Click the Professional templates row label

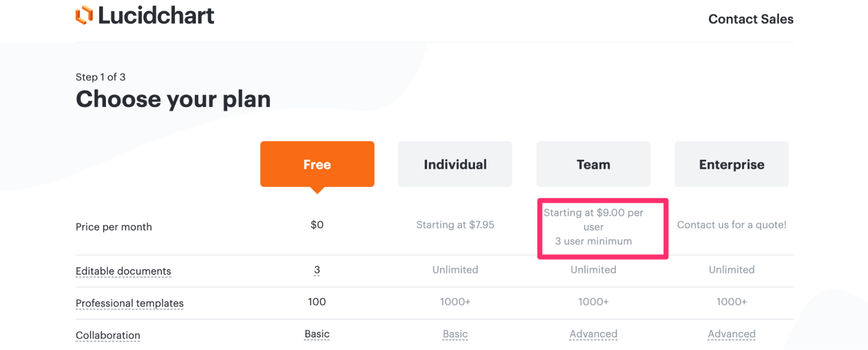[x=129, y=303]
